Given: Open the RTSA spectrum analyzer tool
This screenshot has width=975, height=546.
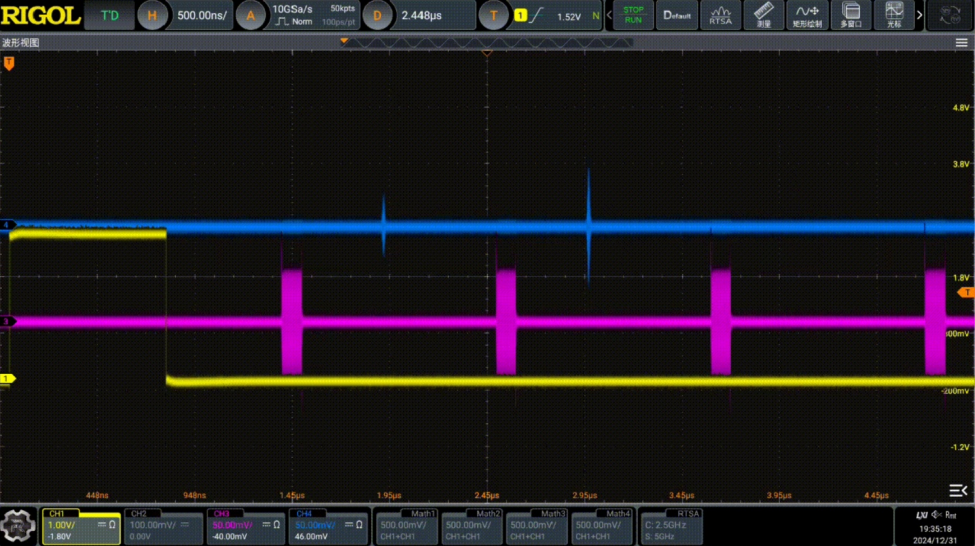Looking at the screenshot, I should (721, 16).
